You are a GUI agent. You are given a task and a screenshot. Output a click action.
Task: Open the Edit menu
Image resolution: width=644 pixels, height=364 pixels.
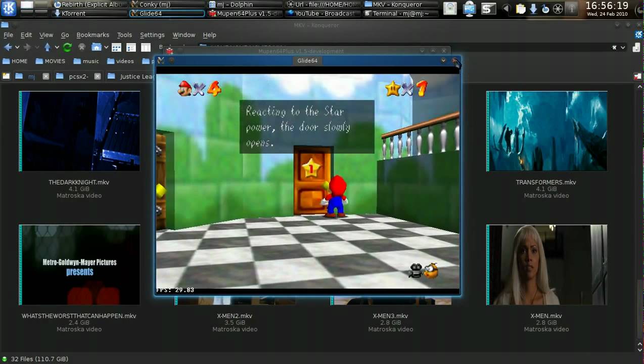(x=26, y=35)
